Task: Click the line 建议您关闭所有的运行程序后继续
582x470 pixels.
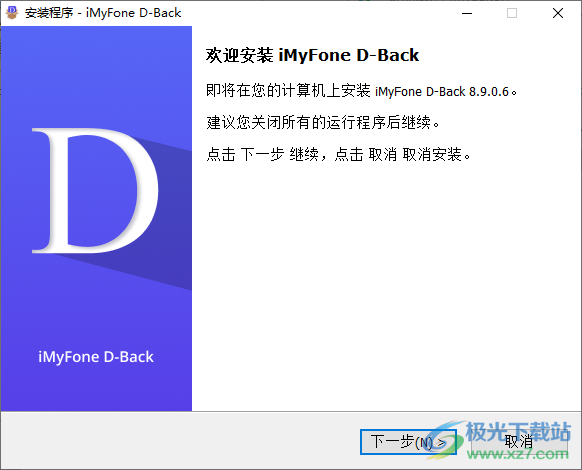Action: (323, 122)
